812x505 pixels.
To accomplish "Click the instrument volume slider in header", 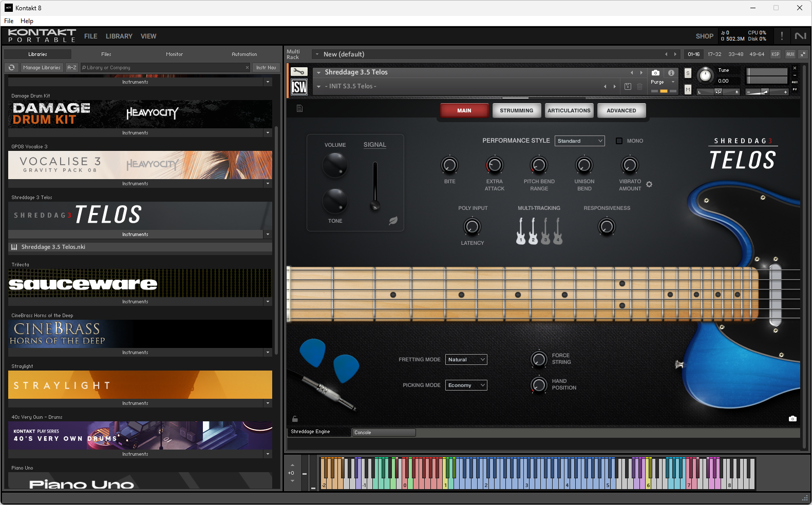I will [767, 92].
